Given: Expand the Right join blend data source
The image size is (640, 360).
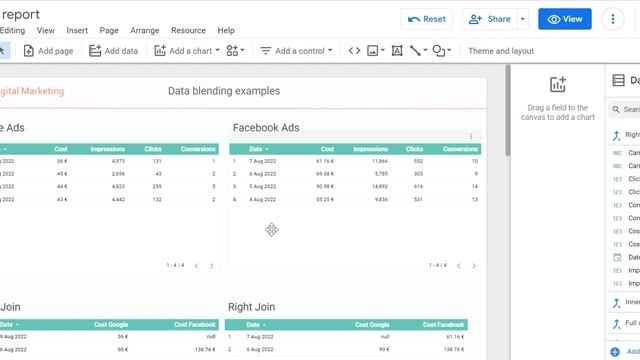Looking at the screenshot, I should pos(616,135).
